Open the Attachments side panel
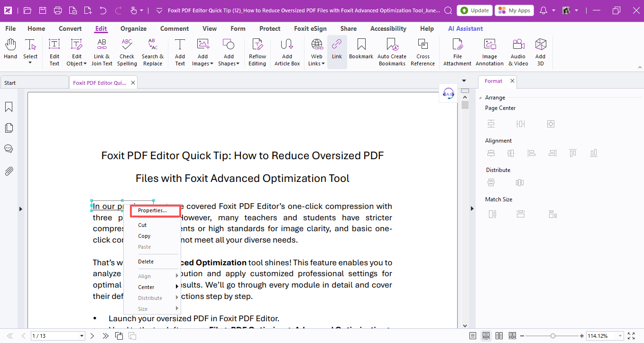The height and width of the screenshot is (343, 644). [9, 171]
